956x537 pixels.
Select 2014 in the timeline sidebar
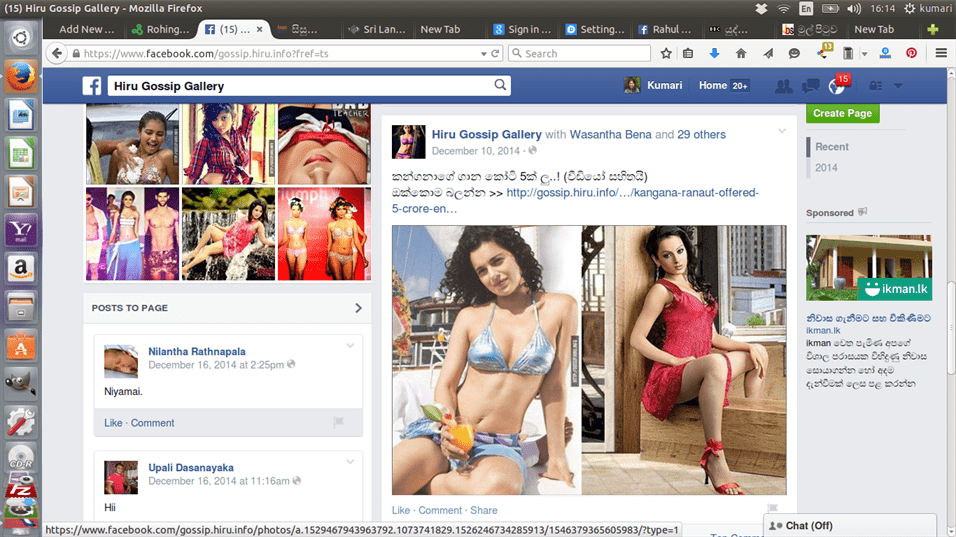coord(826,168)
